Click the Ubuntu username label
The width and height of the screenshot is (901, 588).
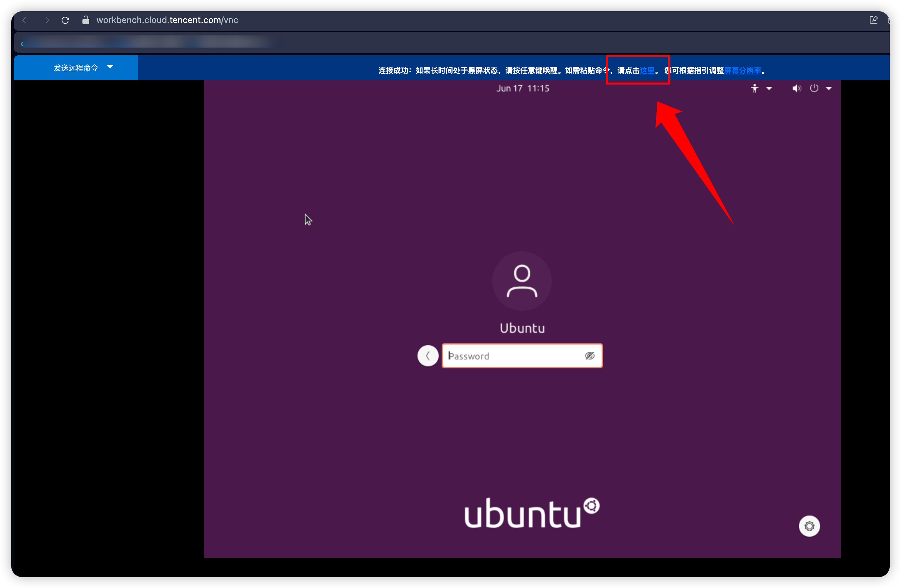pos(522,328)
